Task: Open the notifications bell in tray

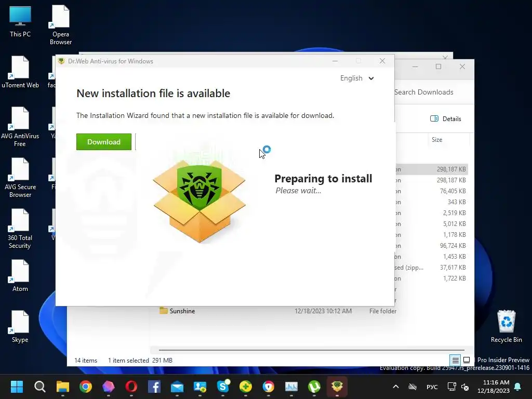Action: 518,387
